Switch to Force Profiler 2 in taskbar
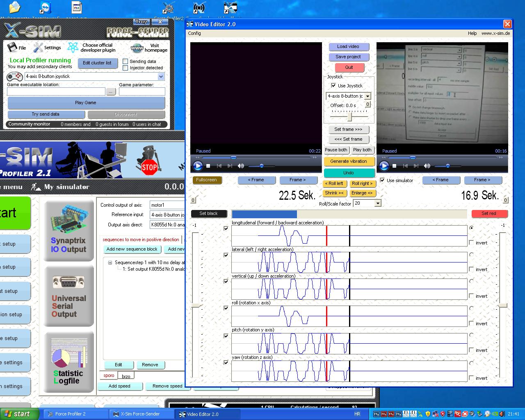Image resolution: width=525 pixels, height=420 pixels. (x=75, y=414)
